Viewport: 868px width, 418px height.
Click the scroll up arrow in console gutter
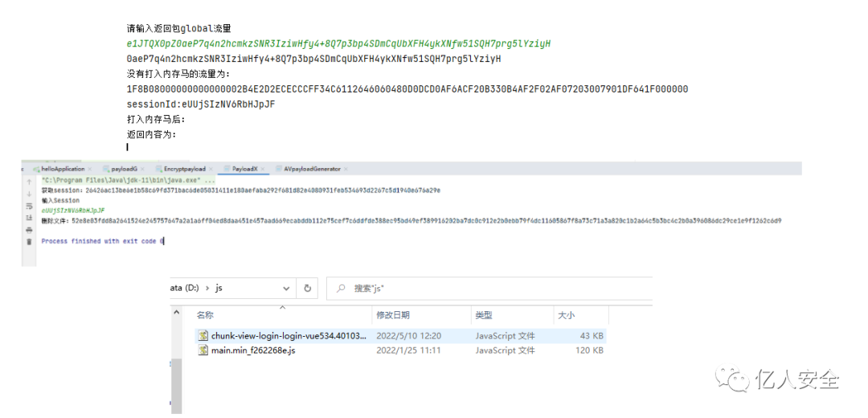click(29, 182)
